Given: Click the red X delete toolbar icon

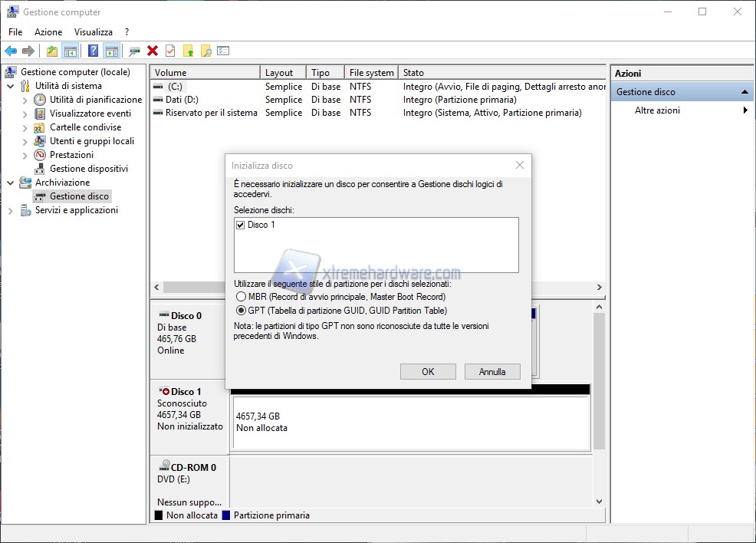Looking at the screenshot, I should pyautogui.click(x=153, y=51).
